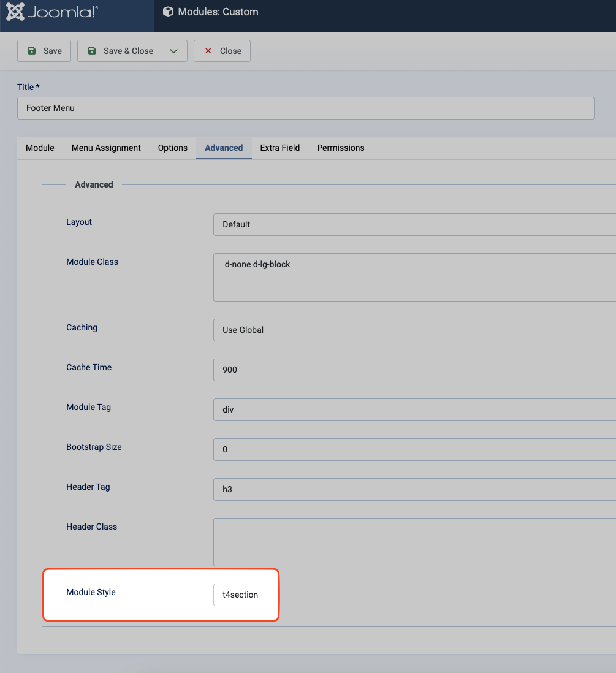Open the Menu Assignment tab

106,148
